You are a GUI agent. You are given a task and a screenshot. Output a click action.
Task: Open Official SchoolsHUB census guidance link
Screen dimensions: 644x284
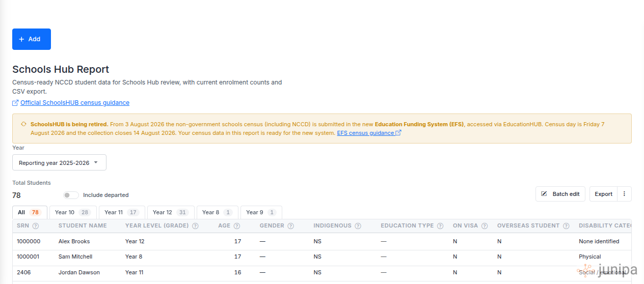click(x=75, y=103)
